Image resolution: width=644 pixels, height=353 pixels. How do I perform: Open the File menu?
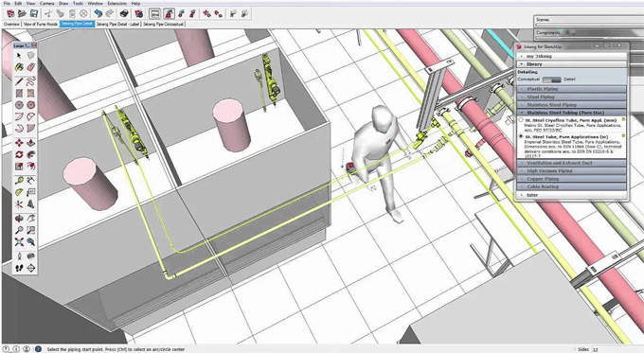[7, 3]
